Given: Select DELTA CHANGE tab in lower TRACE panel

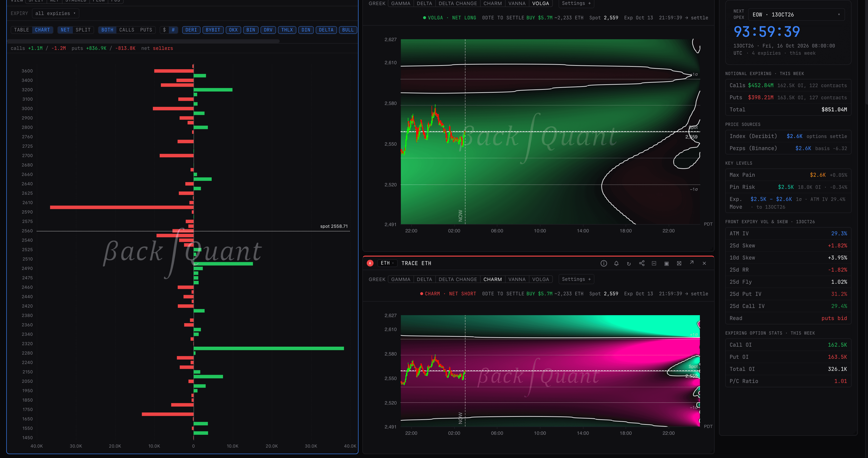Looking at the screenshot, I should pyautogui.click(x=458, y=280).
